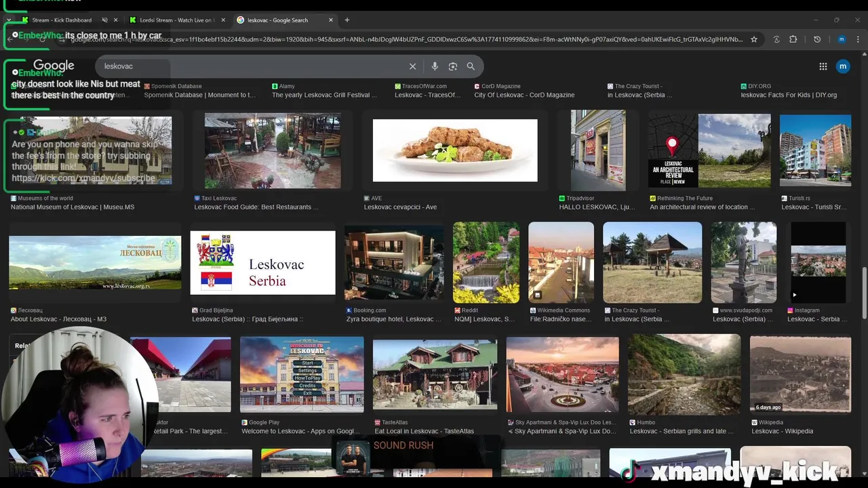Viewport: 868px width, 488px height.
Task: Click the Booking.com source label
Action: click(366, 310)
